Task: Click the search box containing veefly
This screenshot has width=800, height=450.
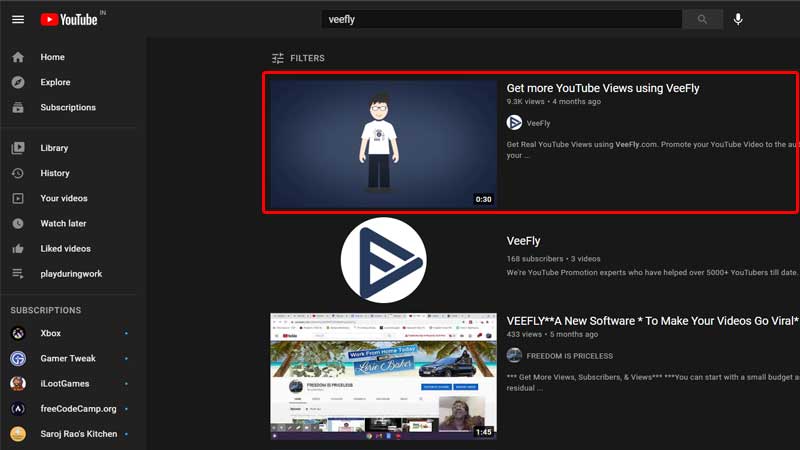Action: tap(502, 19)
